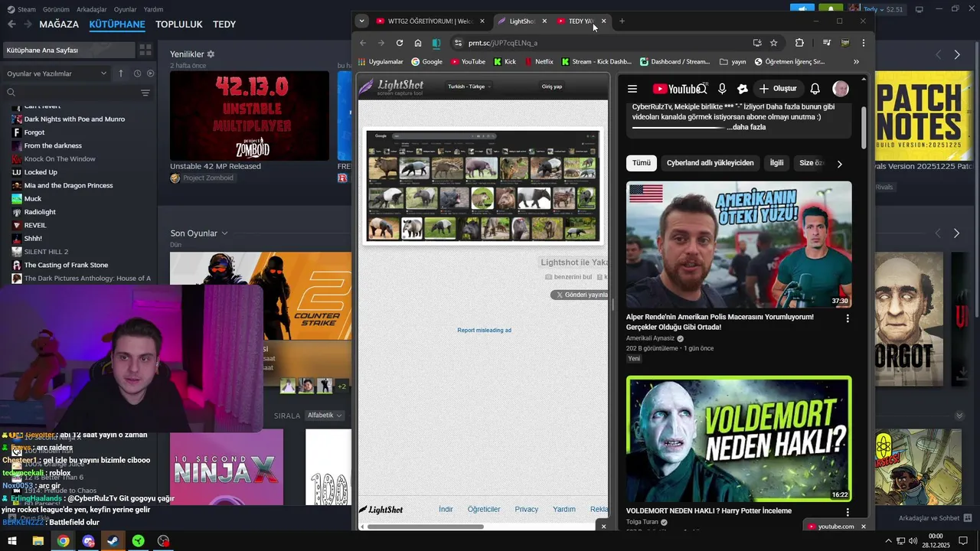Select the Tümü filter chip on YouTube
This screenshot has height=551, width=980.
coord(642,163)
